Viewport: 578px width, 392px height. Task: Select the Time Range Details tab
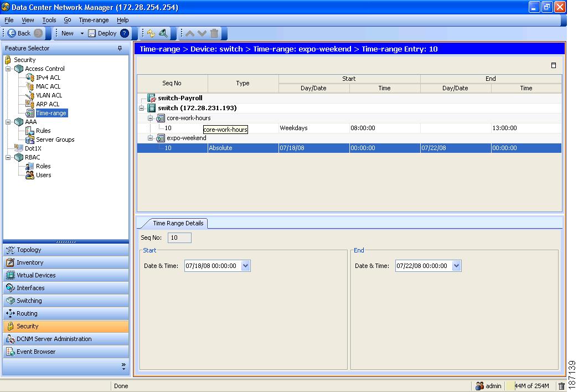178,223
